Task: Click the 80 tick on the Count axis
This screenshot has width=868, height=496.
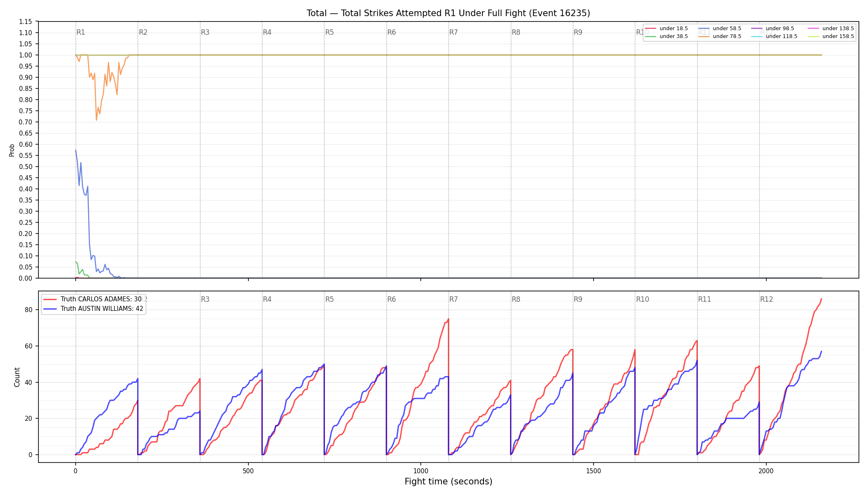Action: [x=29, y=310]
